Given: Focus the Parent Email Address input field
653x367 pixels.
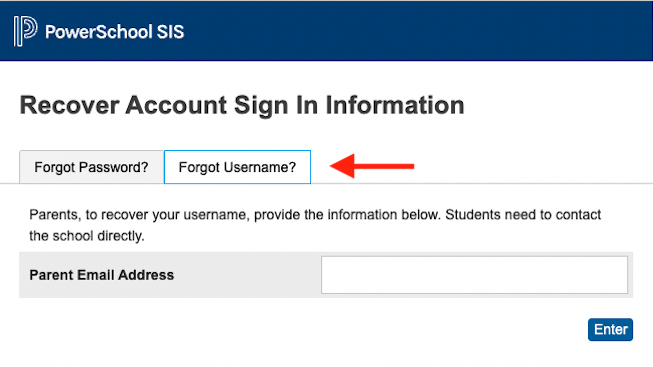Looking at the screenshot, I should (x=474, y=275).
